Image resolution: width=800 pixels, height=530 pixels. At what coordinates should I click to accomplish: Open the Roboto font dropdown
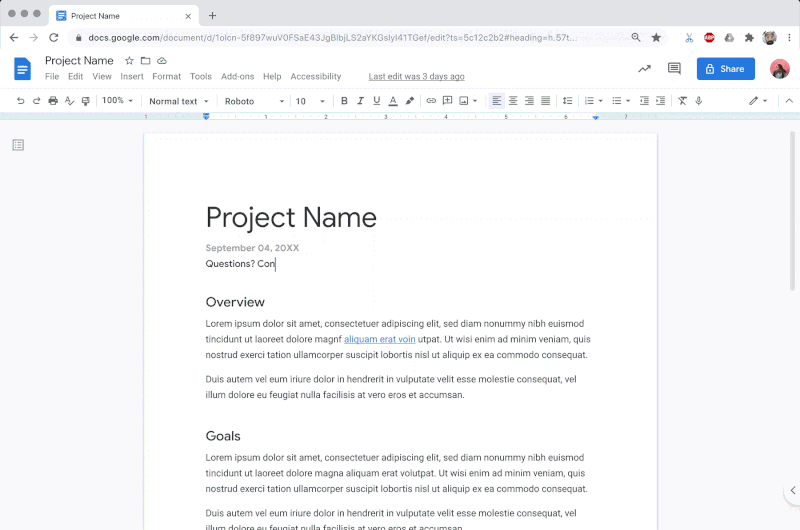tap(254, 101)
